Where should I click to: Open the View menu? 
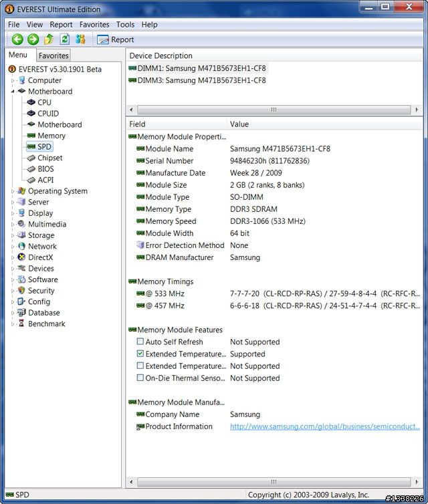click(34, 25)
